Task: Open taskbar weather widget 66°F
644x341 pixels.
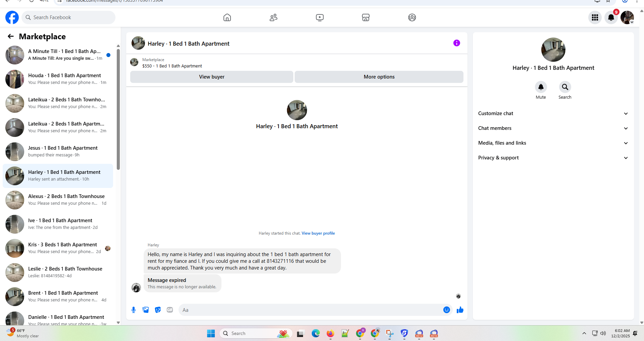Action: coord(23,333)
